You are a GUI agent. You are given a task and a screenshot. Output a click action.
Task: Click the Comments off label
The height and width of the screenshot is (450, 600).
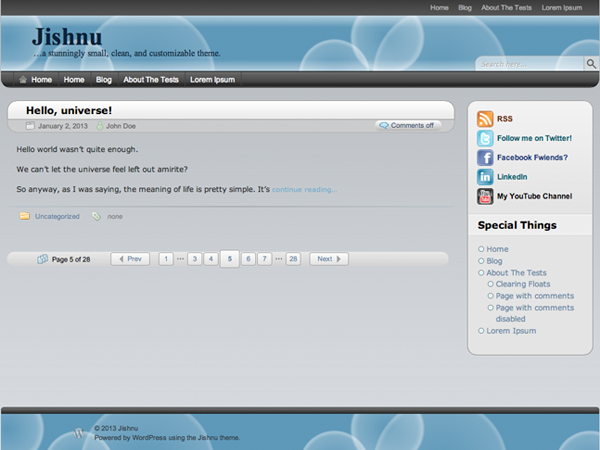[x=412, y=126]
